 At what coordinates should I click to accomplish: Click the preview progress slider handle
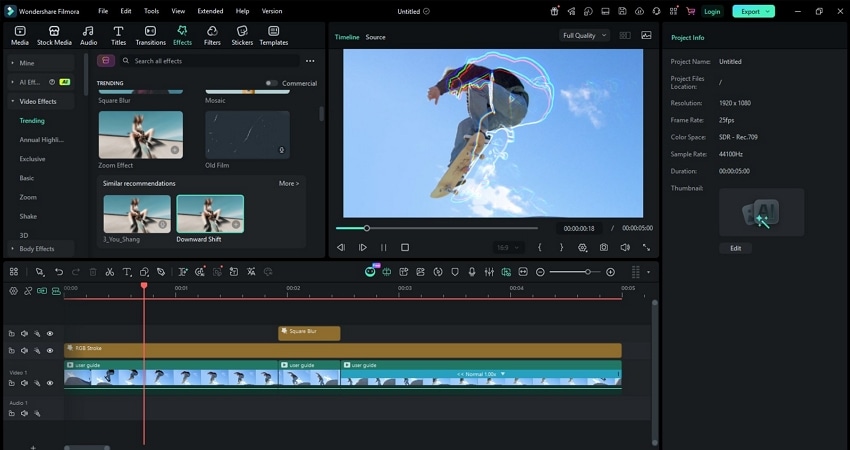[x=366, y=228]
